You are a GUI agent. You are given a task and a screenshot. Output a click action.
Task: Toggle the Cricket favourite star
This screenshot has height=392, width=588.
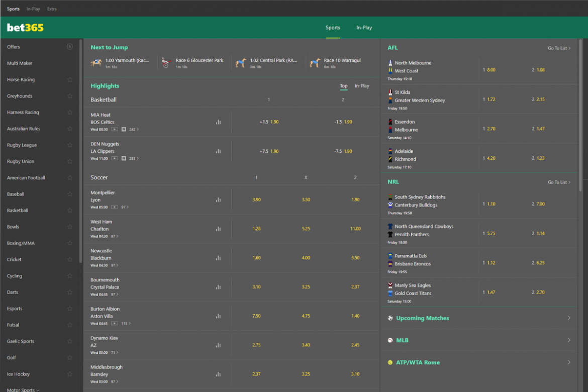pos(70,260)
